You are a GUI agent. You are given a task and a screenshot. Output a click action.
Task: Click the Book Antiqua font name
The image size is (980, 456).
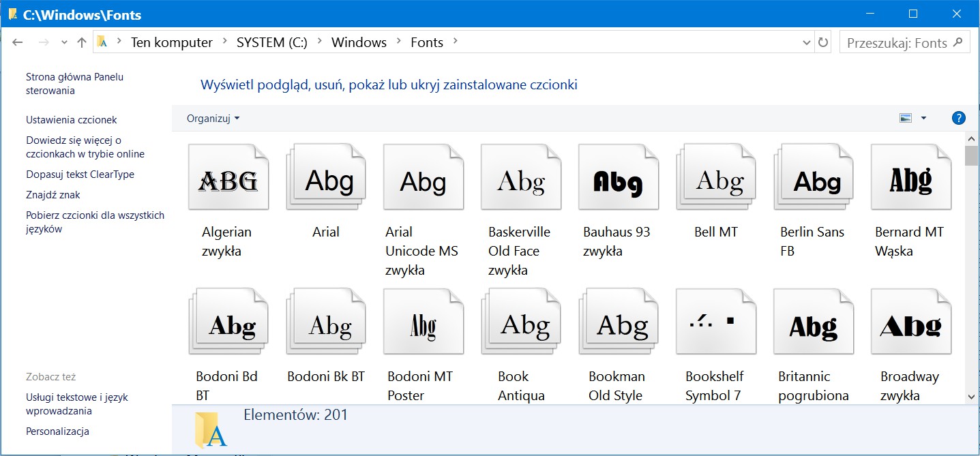521,386
